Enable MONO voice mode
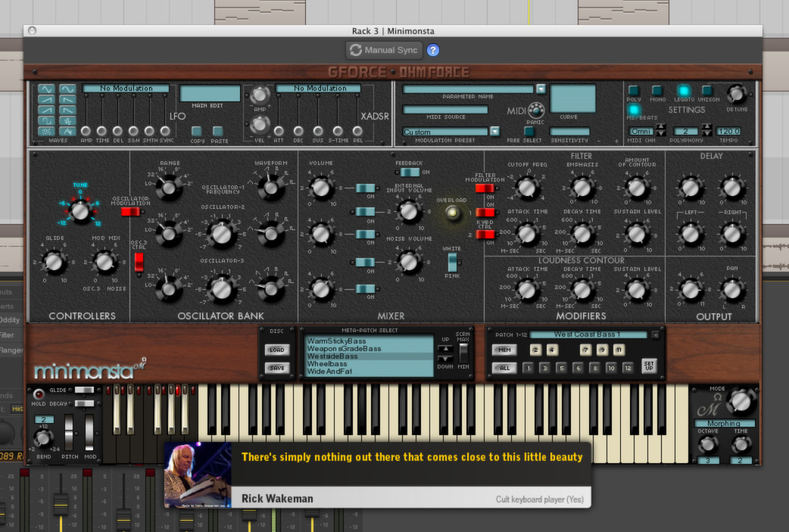Image resolution: width=789 pixels, height=532 pixels. pyautogui.click(x=657, y=90)
